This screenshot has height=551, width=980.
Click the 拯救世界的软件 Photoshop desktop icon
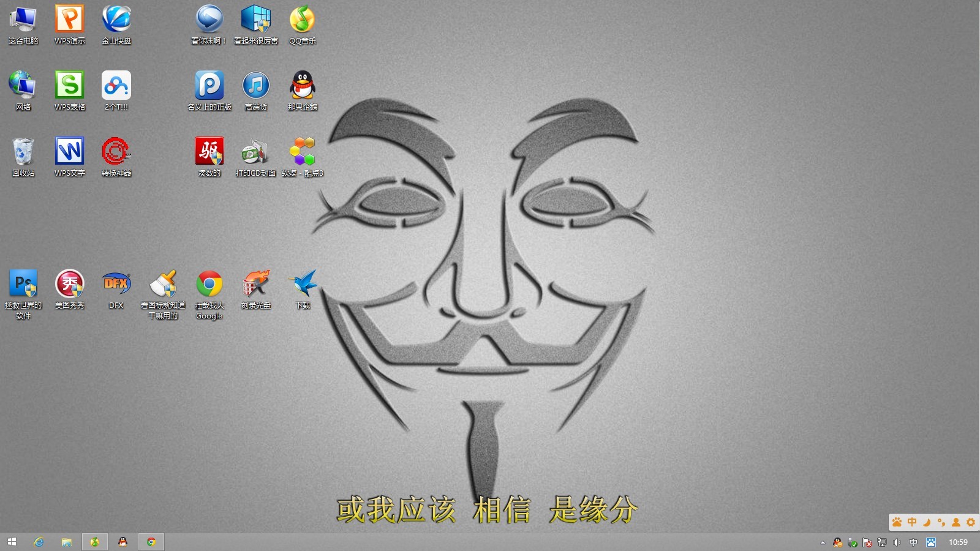[23, 294]
